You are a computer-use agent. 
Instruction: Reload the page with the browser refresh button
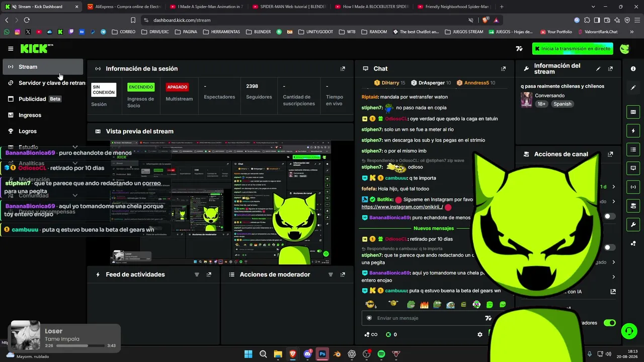pos(27,20)
